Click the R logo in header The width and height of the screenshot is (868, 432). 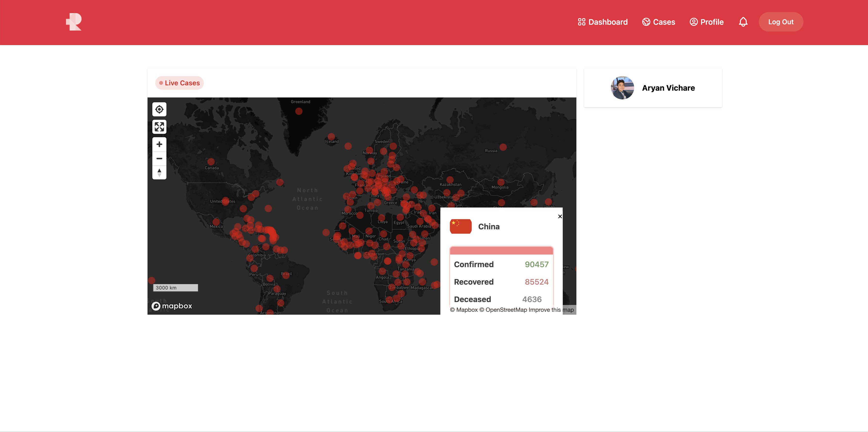pos(74,22)
